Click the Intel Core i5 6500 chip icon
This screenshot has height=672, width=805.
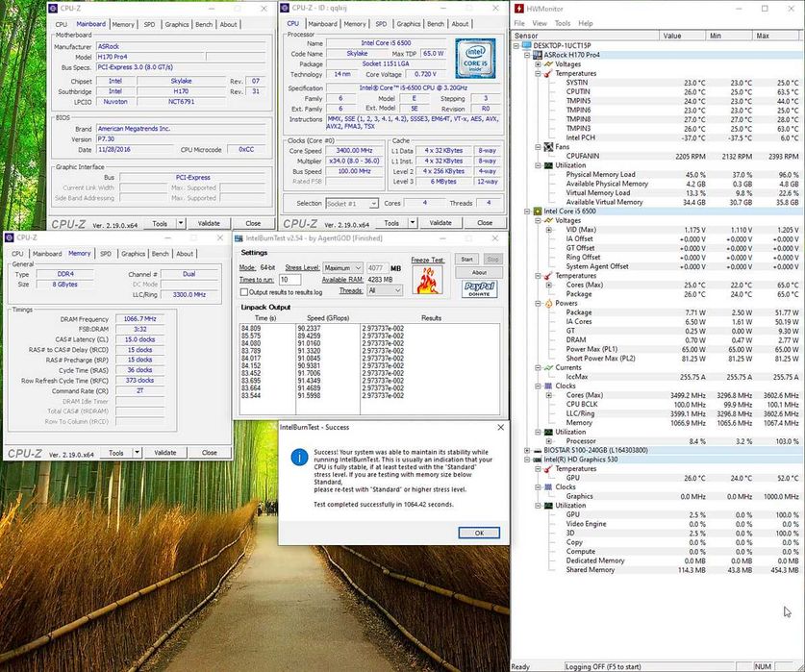538,211
